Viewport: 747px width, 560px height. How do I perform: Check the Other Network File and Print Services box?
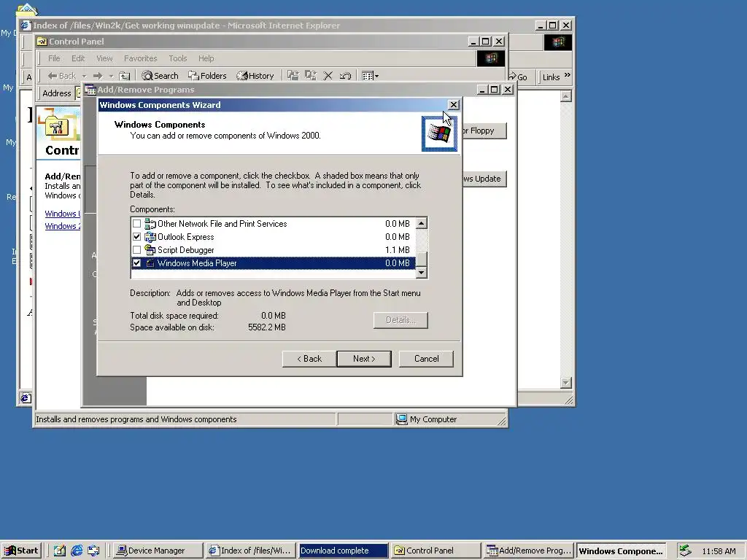136,223
